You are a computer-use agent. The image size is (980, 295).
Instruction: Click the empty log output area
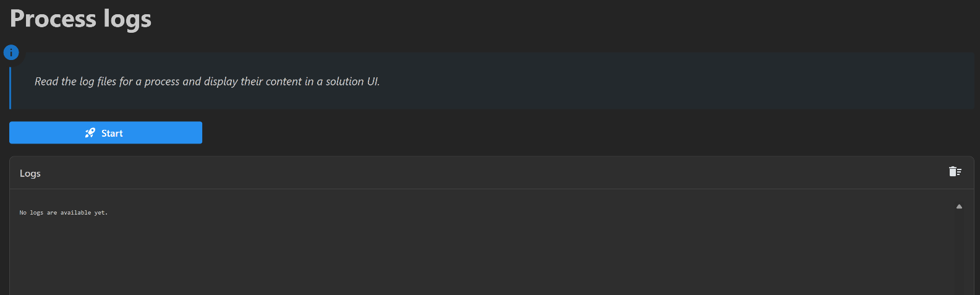click(x=482, y=254)
